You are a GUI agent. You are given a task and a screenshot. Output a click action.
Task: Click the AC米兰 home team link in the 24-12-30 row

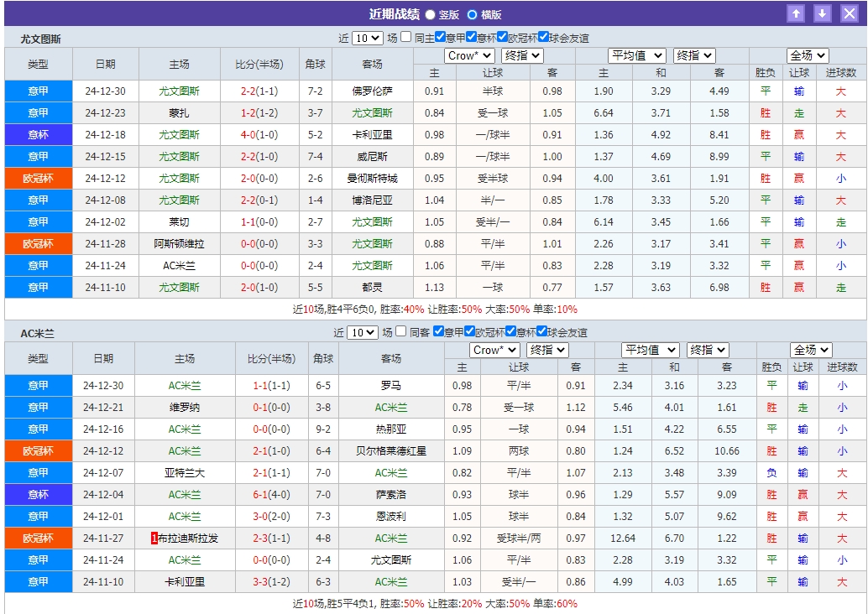[x=186, y=382]
